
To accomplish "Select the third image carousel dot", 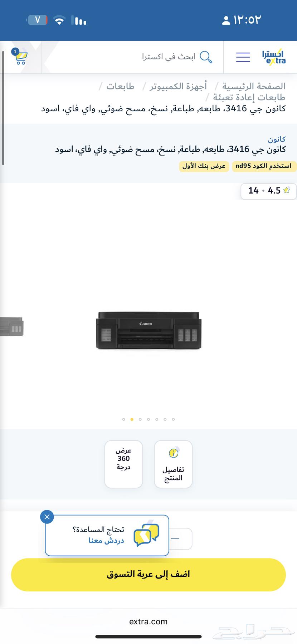I will pos(140,419).
